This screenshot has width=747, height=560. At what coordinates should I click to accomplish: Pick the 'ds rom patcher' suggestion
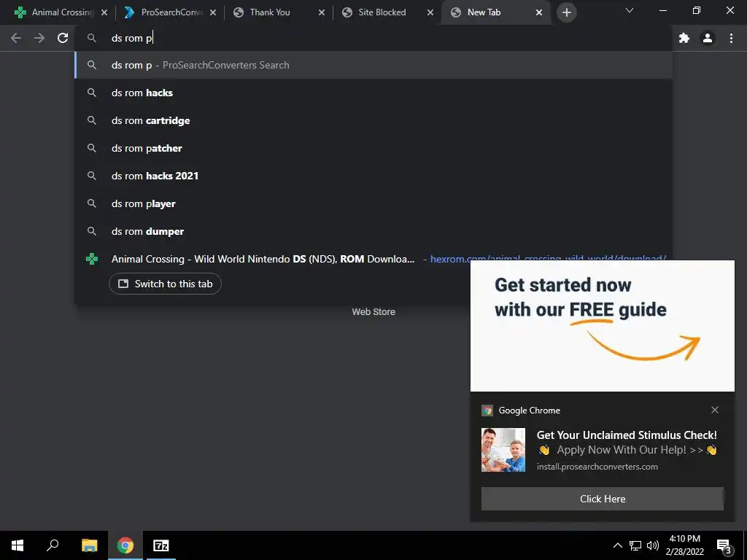(x=374, y=148)
